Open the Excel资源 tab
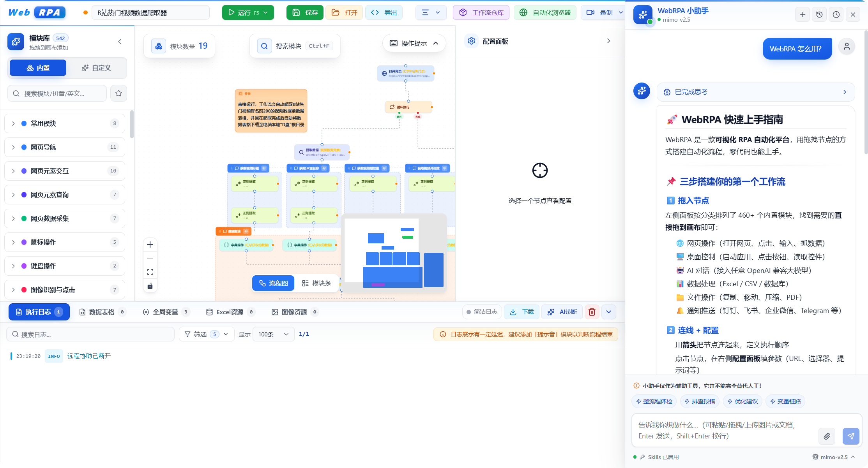Image resolution: width=868 pixels, height=468 pixels. pos(230,312)
